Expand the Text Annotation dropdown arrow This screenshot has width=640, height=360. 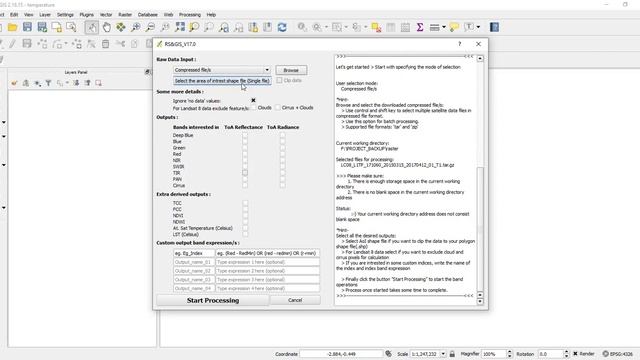[x=478, y=27]
